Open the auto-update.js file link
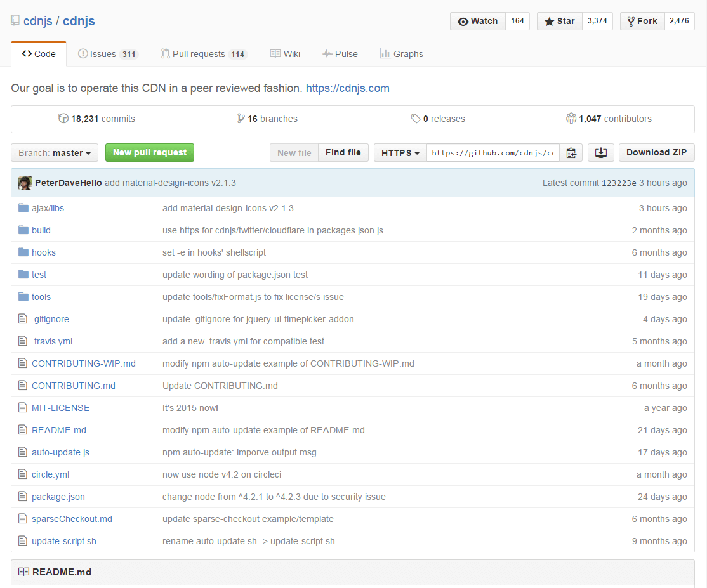Screen dimensions: 707x588 [60, 452]
